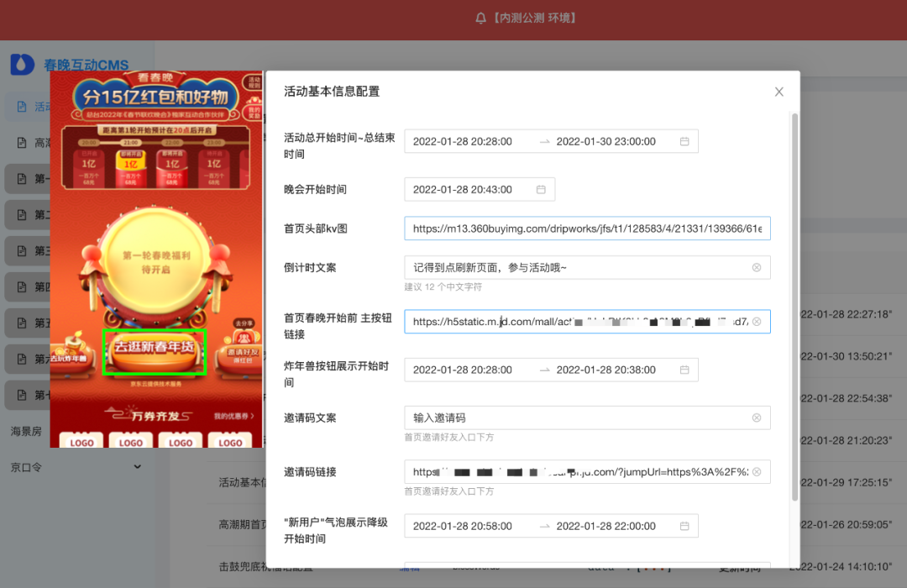Clear the 首页春晚开始前 主按钮链接 field icon
This screenshot has height=588, width=907.
point(756,321)
